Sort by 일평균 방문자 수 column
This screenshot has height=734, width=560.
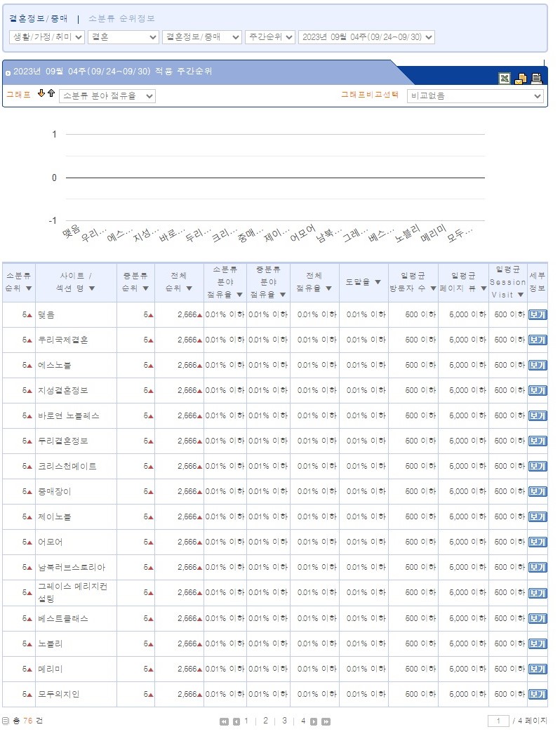433,288
